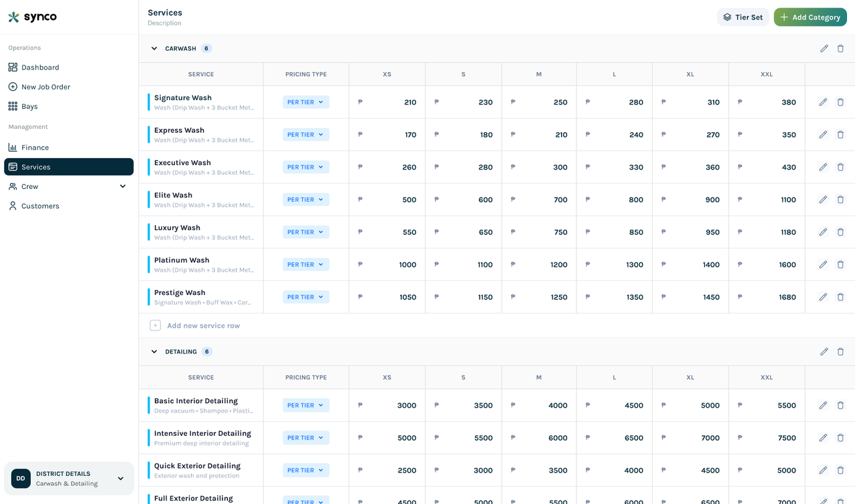This screenshot has width=855, height=504.
Task: Click the Tier Set button
Action: (x=743, y=17)
